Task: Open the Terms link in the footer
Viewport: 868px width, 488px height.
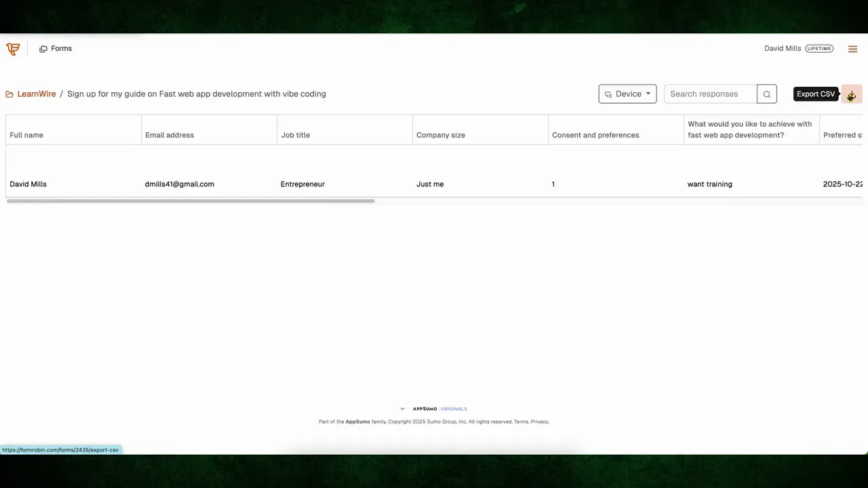Action: [521, 421]
